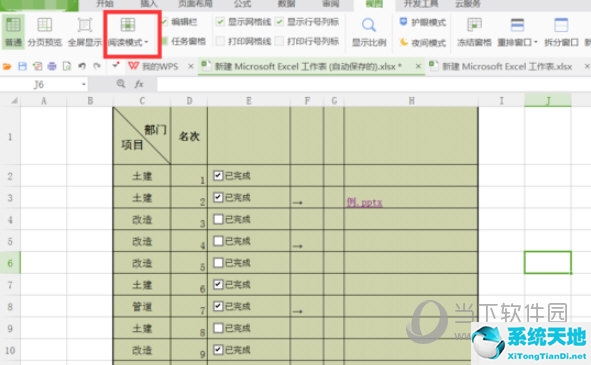Viewport: 591px width, 365px height.
Task: Uncheck 已完成 checkbox in row 3
Action: 218,197
